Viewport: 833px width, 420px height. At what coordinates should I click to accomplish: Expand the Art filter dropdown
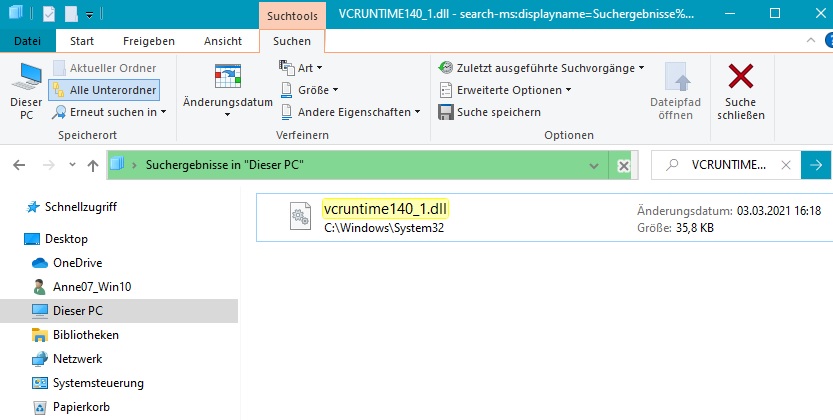coord(298,68)
